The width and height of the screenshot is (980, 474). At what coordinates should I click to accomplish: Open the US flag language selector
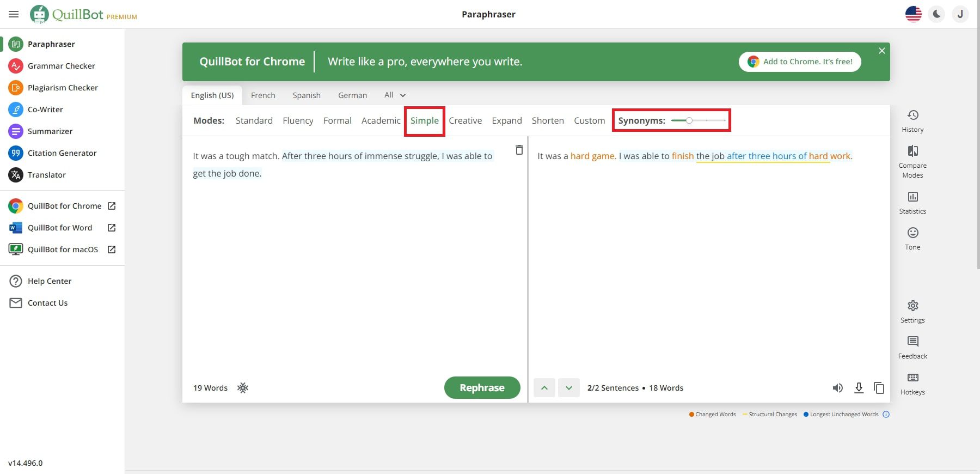pyautogui.click(x=913, y=14)
